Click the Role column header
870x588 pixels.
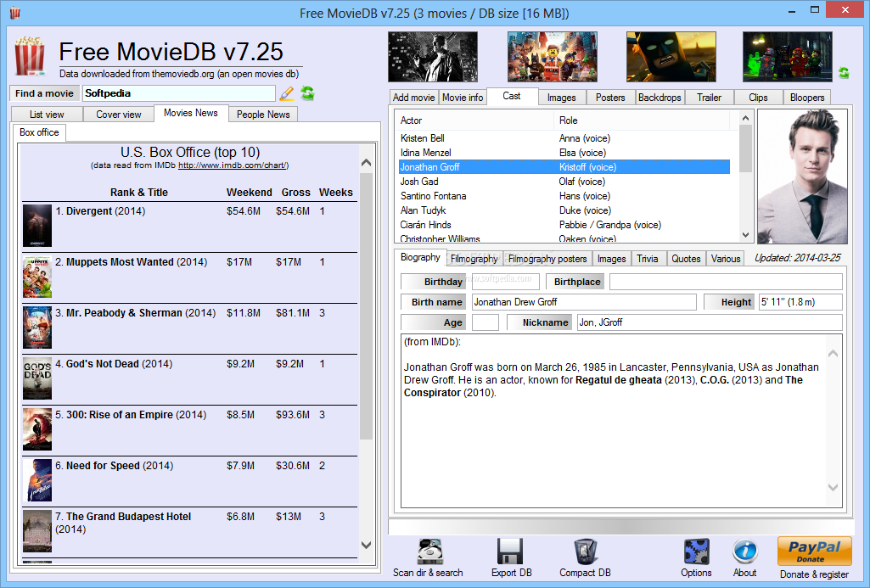tap(643, 120)
